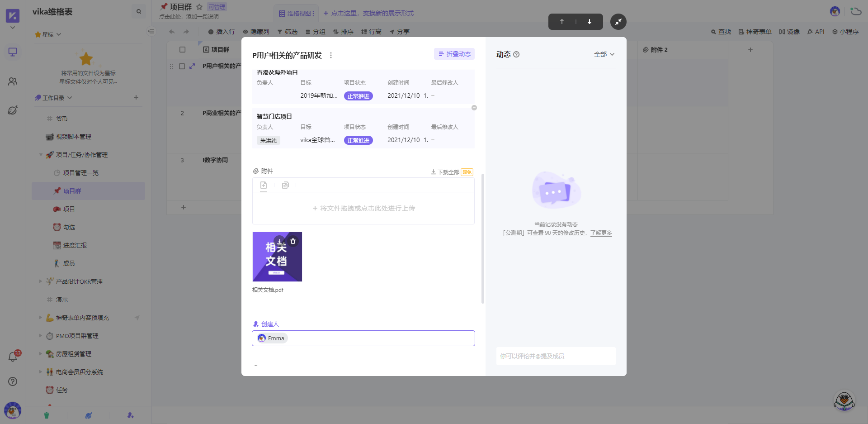Collapse the 项目/任务/协作管理 folder
868x424 pixels.
[41, 155]
